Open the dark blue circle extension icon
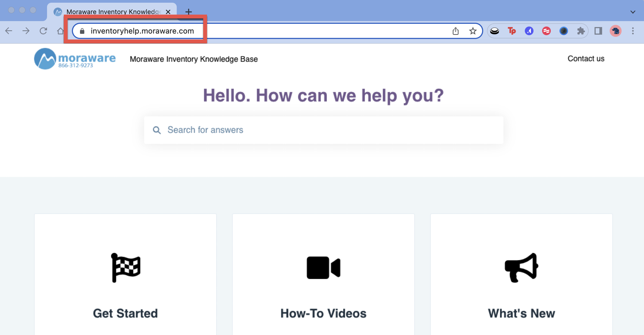 [564, 31]
